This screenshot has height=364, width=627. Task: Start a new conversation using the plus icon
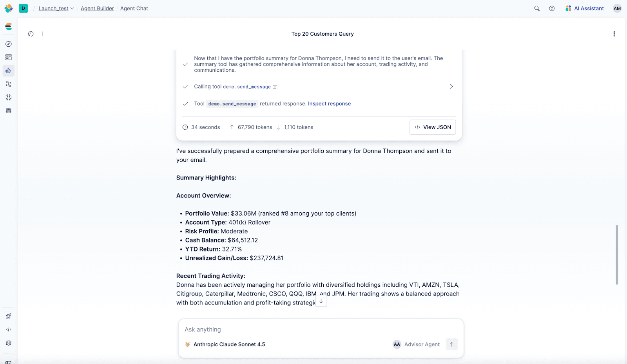pyautogui.click(x=43, y=34)
